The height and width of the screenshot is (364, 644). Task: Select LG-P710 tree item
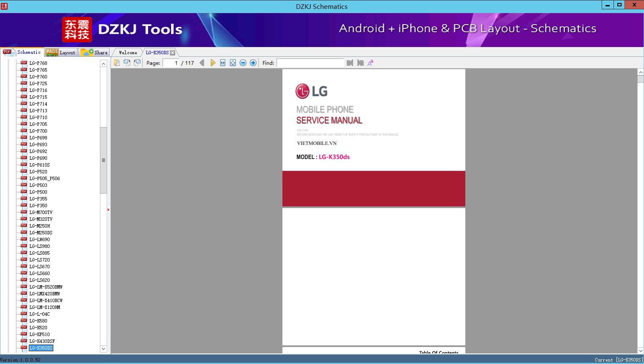pos(38,117)
